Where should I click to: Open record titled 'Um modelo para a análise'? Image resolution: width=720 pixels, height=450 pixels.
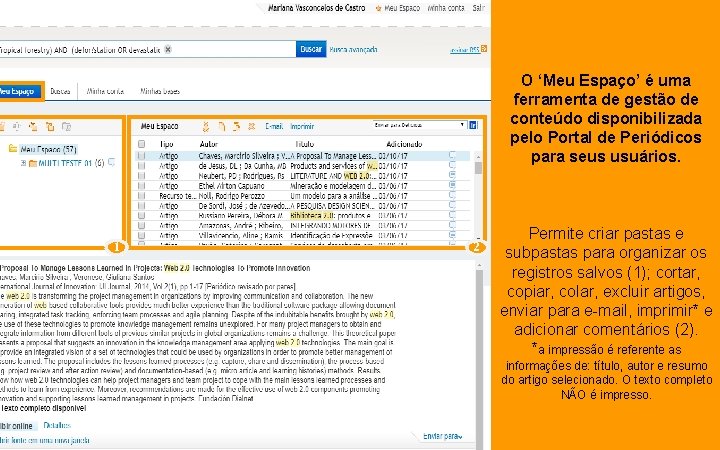333,196
